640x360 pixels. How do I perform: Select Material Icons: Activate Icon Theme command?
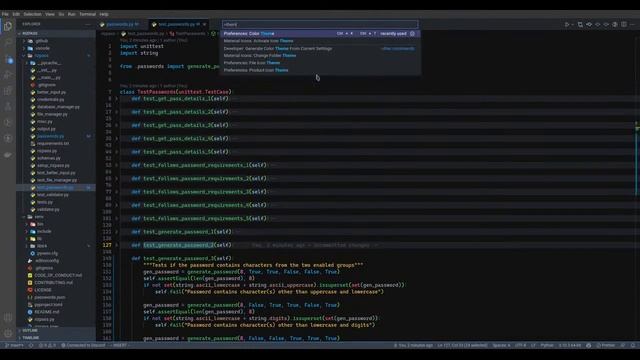(x=320, y=41)
